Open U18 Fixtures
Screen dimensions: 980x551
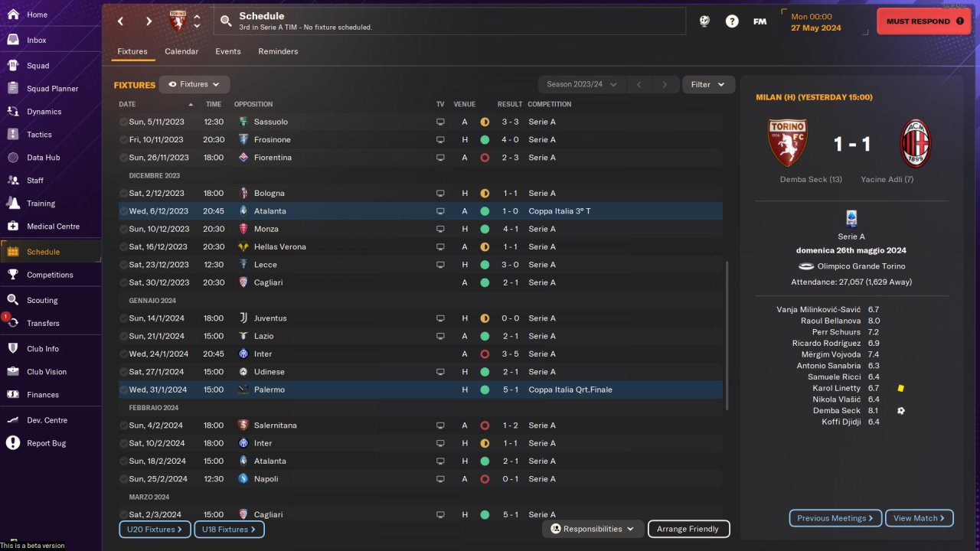coord(229,529)
